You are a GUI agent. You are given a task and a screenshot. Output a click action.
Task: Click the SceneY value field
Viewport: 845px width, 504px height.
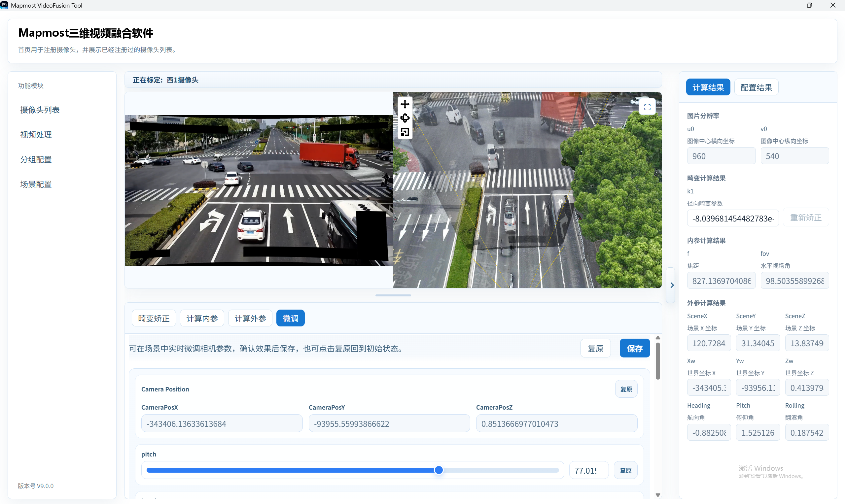[758, 343]
